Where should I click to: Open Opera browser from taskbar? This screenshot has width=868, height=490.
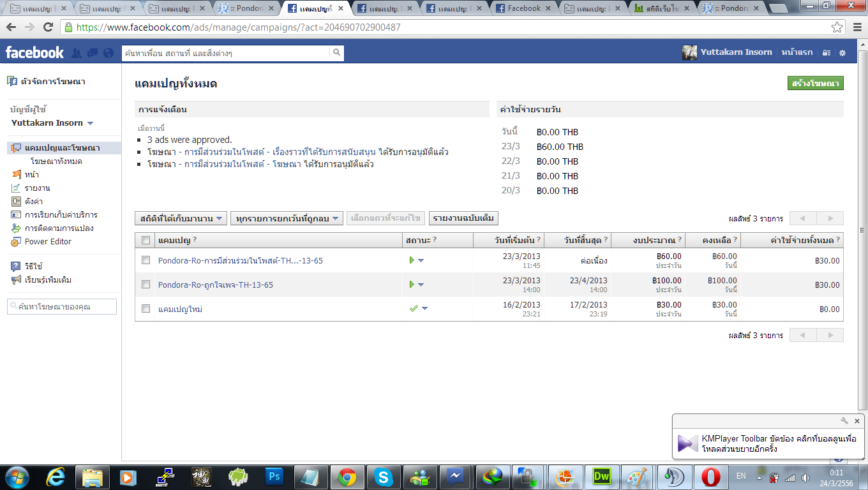pyautogui.click(x=711, y=477)
